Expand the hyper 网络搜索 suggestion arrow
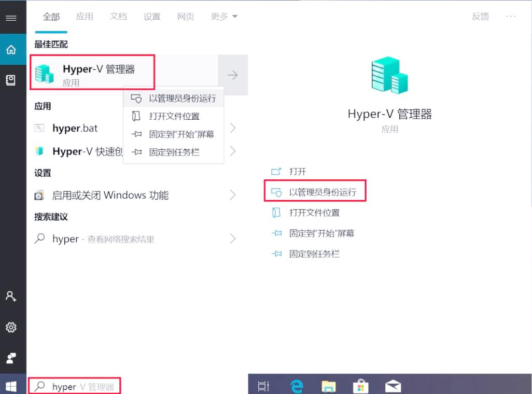Screen dimensions: 532x394 point(233,238)
